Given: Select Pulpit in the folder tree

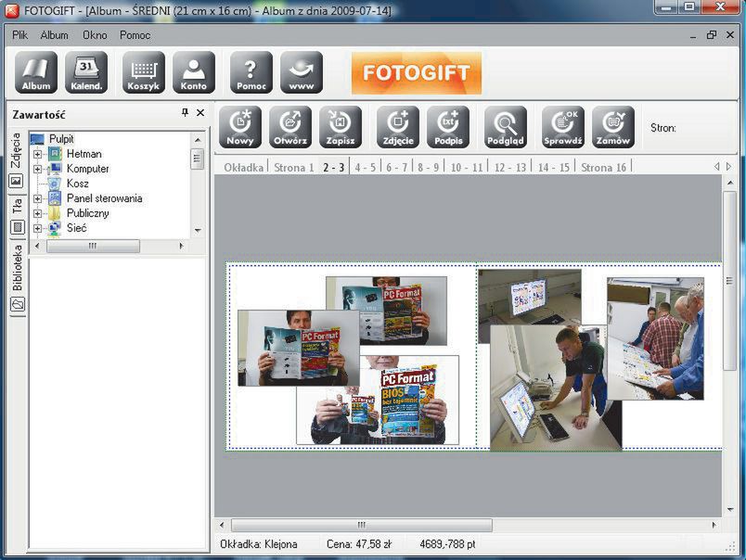Looking at the screenshot, I should 61,139.
